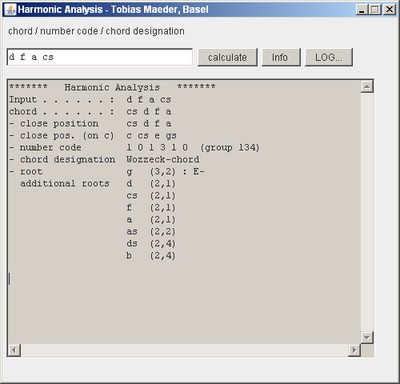The image size is (400, 384).
Task: Open the Info dialog
Action: [281, 57]
